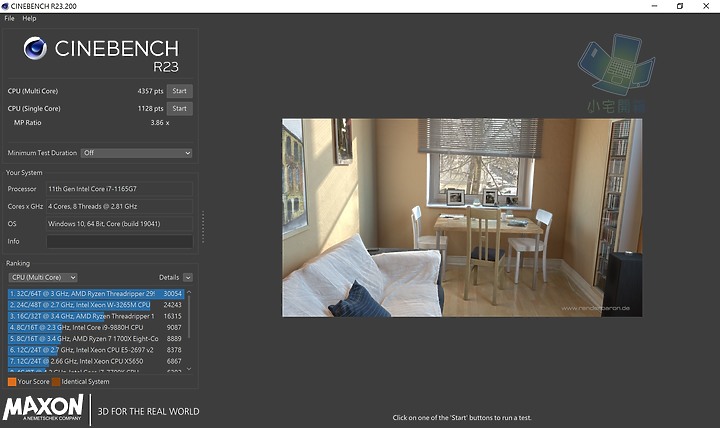
Task: Start the CPU Single Core test
Action: (x=180, y=108)
